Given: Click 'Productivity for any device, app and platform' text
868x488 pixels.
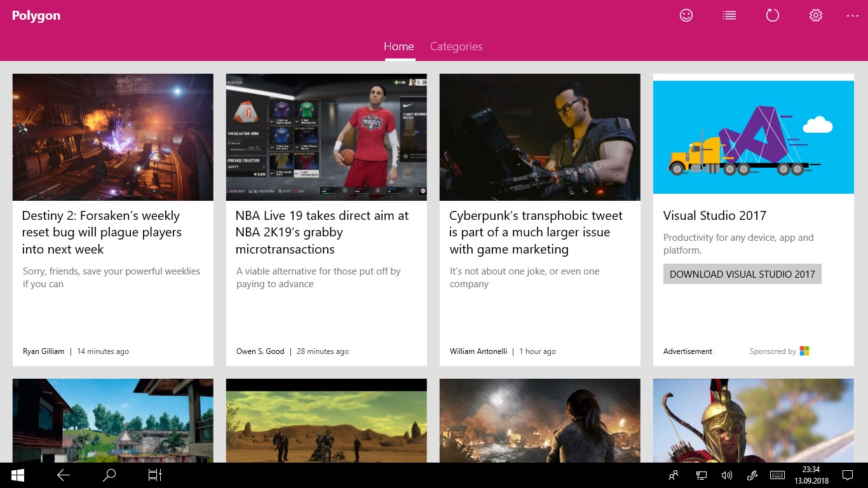Looking at the screenshot, I should point(738,244).
